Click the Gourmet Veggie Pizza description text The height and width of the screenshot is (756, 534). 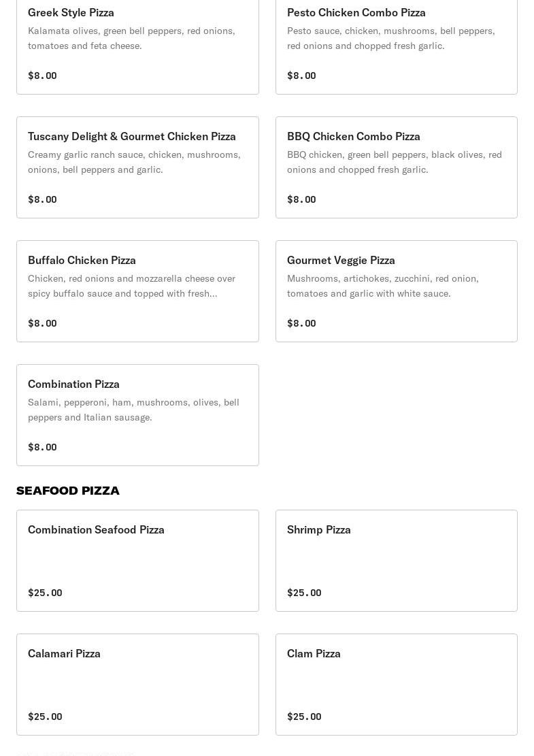[383, 286]
